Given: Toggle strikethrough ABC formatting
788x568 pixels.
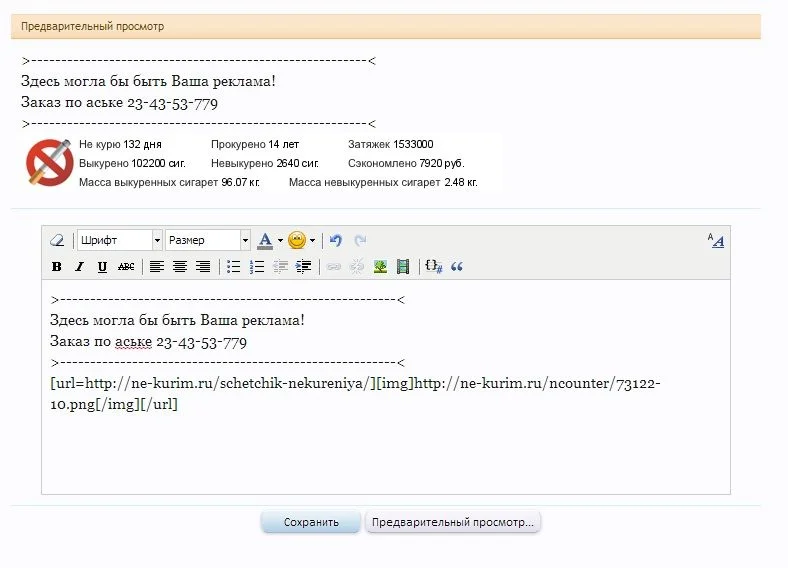Looking at the screenshot, I should click(126, 266).
